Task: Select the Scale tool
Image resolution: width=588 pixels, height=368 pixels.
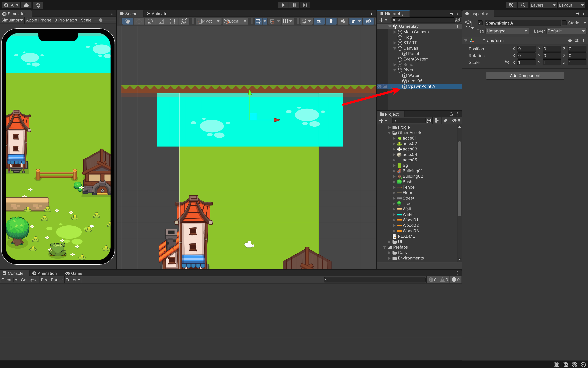Action: [161, 21]
